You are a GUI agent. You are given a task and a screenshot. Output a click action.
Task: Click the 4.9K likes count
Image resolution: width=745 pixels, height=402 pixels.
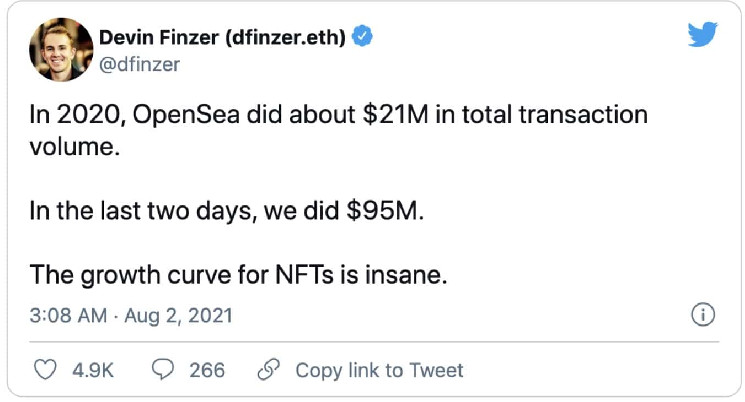pyautogui.click(x=93, y=370)
